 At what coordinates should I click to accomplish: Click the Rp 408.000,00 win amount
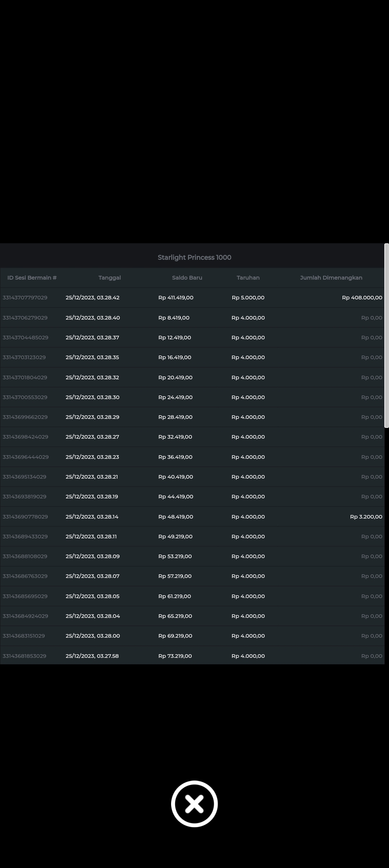(362, 298)
